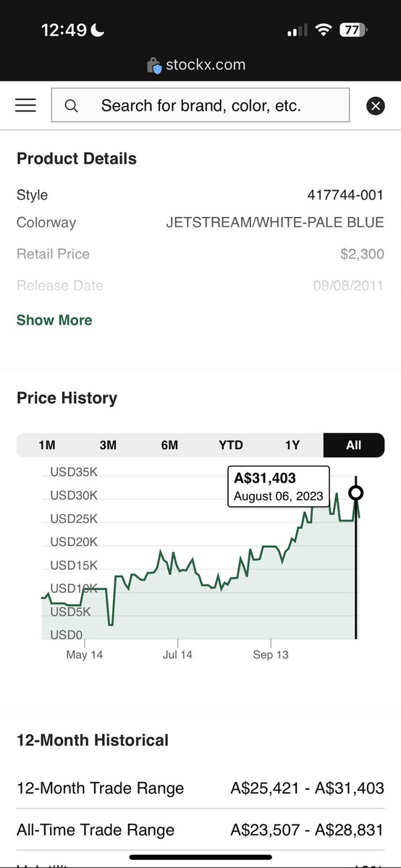Tap the Colorway label

click(x=46, y=223)
